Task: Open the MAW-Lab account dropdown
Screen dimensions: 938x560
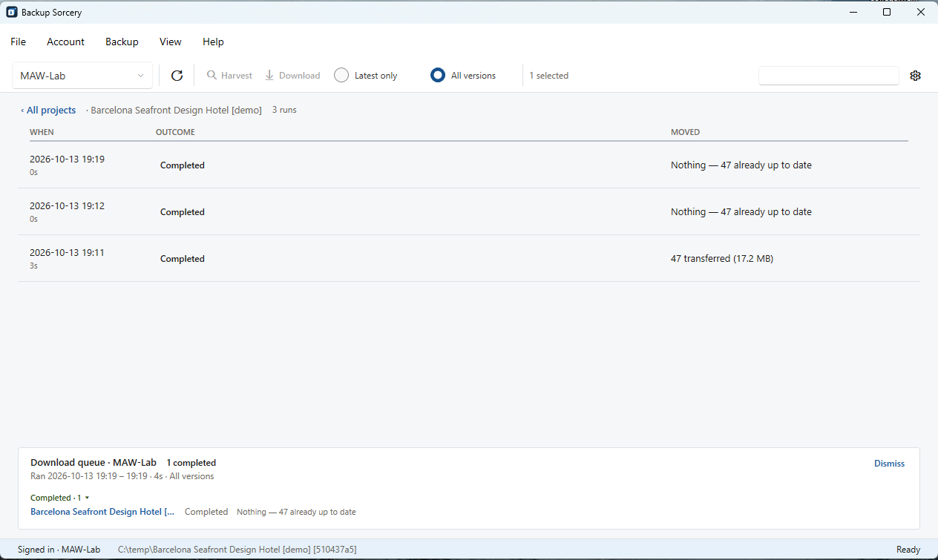Action: click(82, 76)
